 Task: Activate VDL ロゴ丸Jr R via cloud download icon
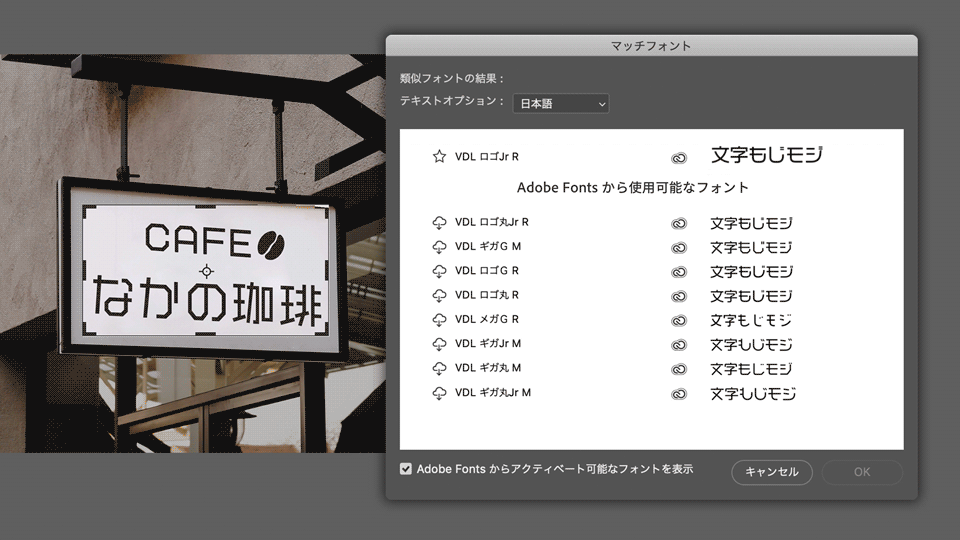439,223
